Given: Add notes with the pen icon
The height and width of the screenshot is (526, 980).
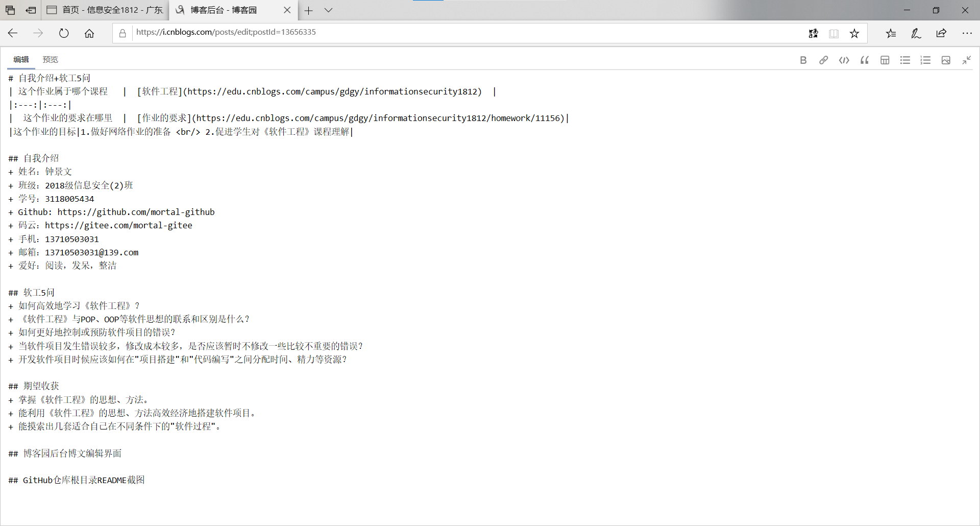Looking at the screenshot, I should coord(916,33).
